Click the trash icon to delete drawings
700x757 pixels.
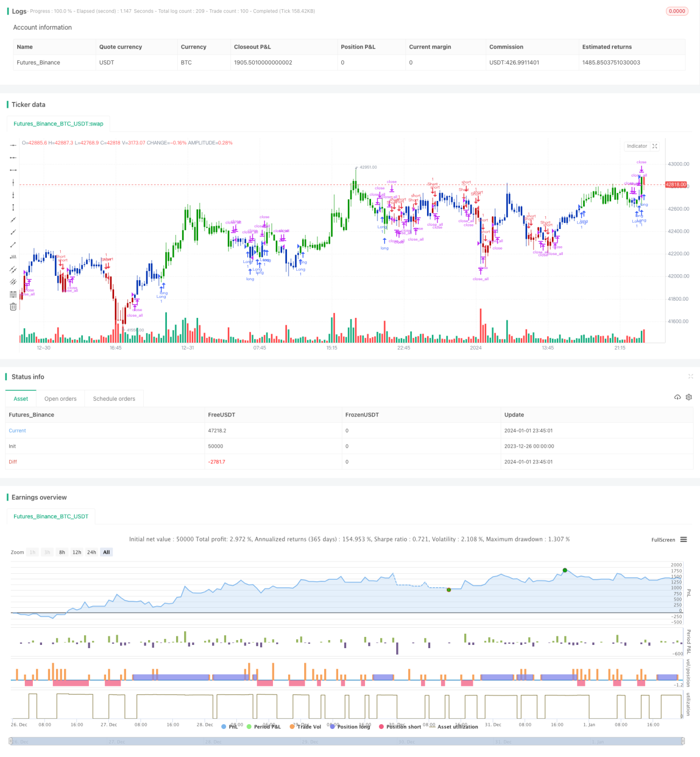coord(13,307)
